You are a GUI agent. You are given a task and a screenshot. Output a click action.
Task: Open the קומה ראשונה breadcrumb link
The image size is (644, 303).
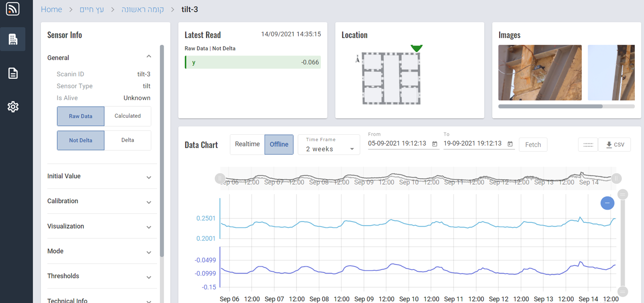143,10
